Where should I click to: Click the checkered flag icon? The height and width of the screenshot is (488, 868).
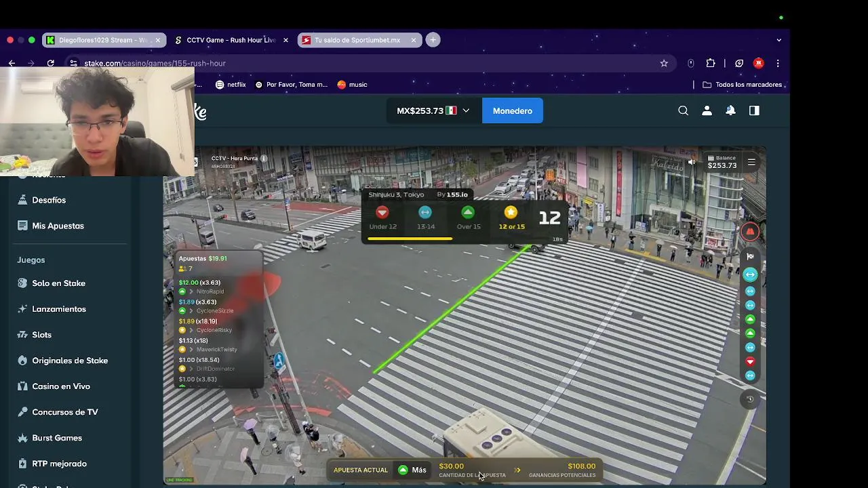click(x=750, y=256)
